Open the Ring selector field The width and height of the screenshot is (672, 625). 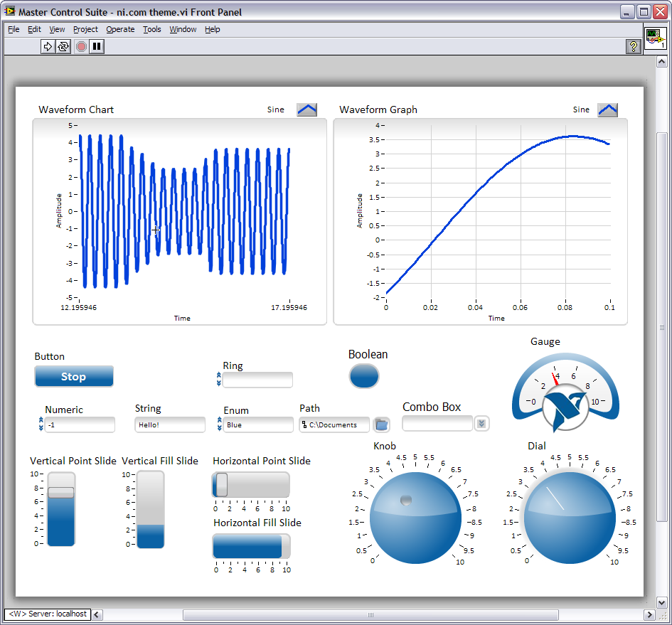pyautogui.click(x=257, y=380)
